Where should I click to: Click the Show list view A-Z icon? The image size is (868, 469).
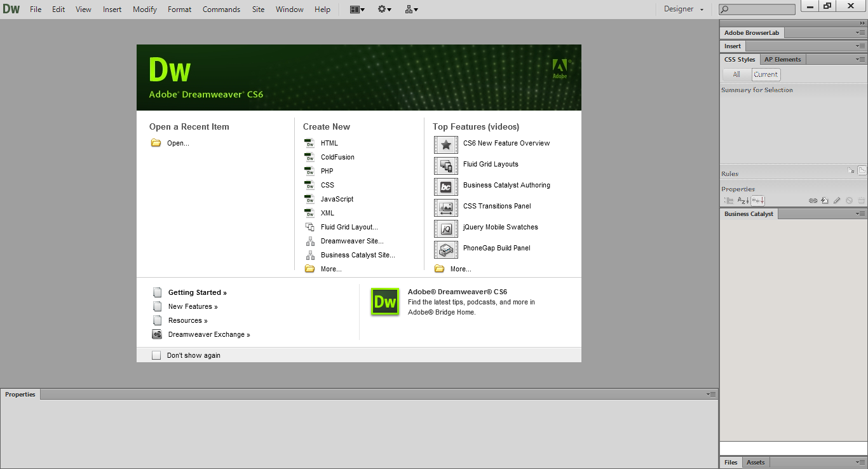pyautogui.click(x=743, y=200)
